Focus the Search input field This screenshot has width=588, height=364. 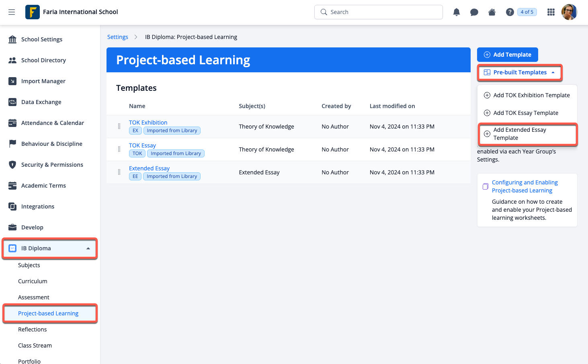pos(382,12)
